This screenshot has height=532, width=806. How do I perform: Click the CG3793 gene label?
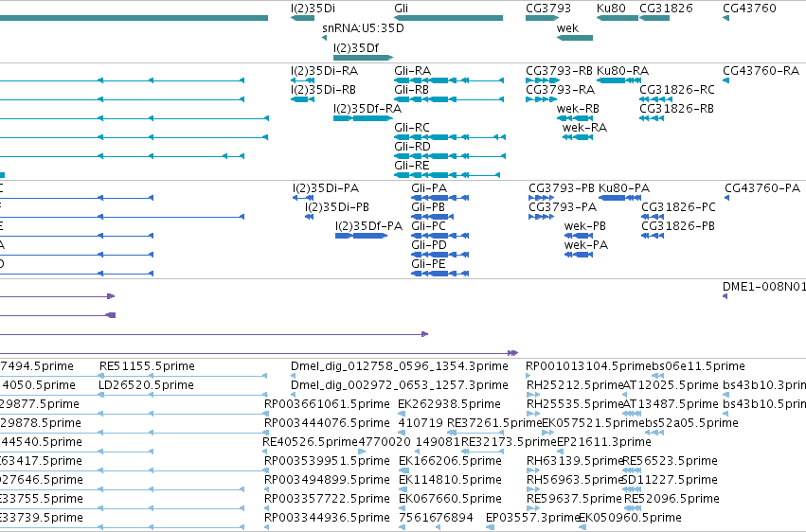548,9
